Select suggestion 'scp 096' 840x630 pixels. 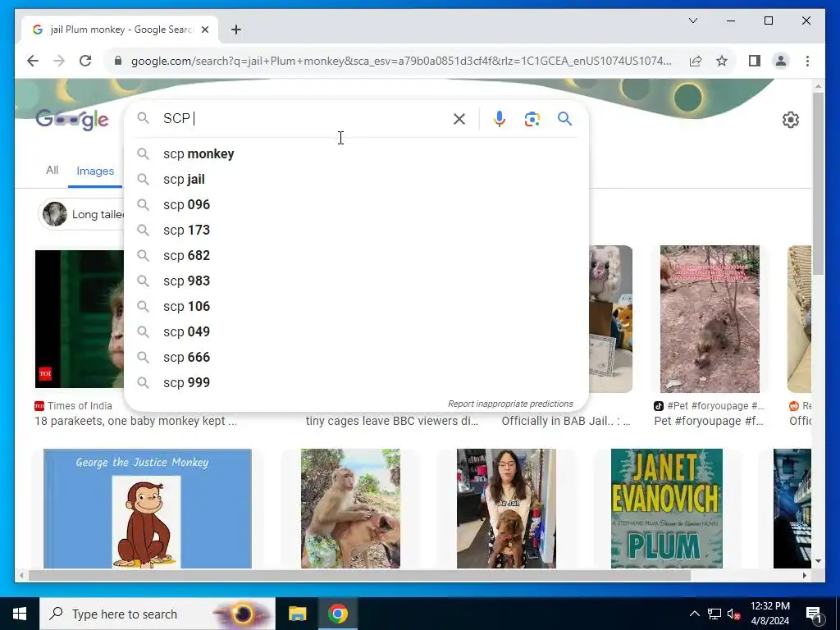[356, 204]
